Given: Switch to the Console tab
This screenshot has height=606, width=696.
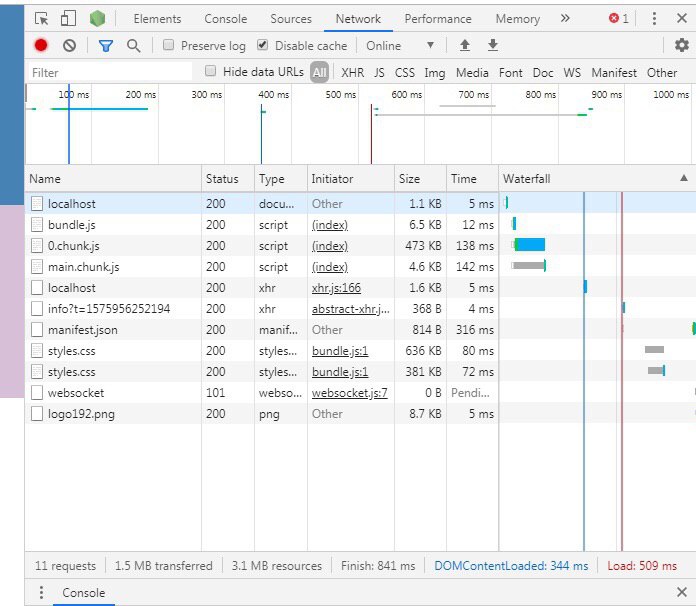Looking at the screenshot, I should click(x=225, y=19).
